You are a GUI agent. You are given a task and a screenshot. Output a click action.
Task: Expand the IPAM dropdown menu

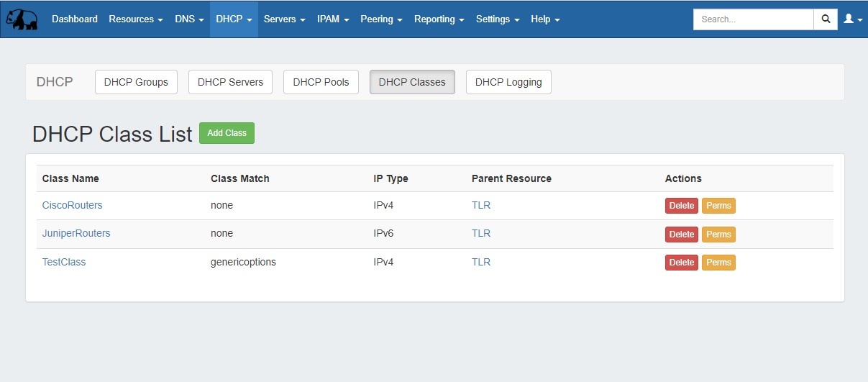(332, 19)
